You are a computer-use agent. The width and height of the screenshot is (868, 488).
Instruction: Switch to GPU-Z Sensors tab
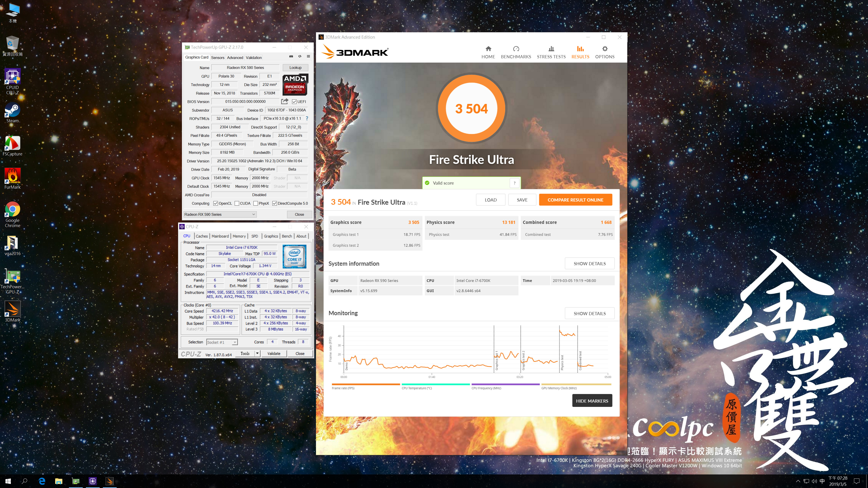coord(218,58)
